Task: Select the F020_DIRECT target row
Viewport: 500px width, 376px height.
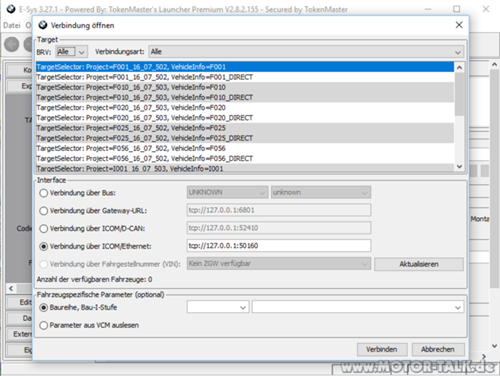Action: [245, 118]
